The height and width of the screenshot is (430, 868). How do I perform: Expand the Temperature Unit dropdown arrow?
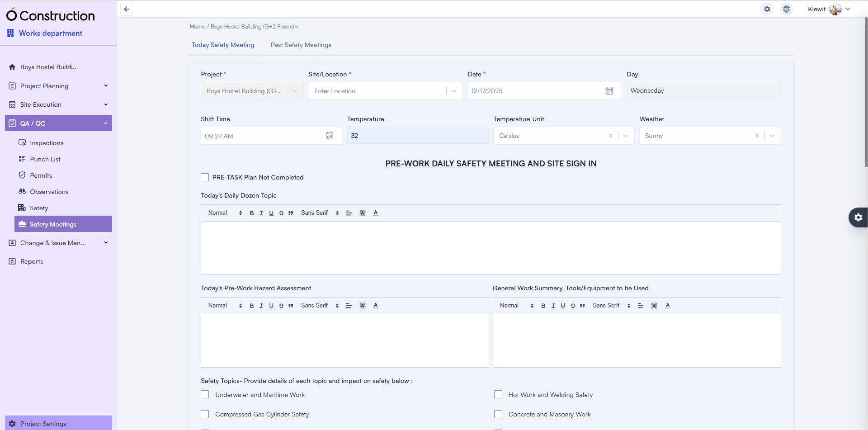626,136
